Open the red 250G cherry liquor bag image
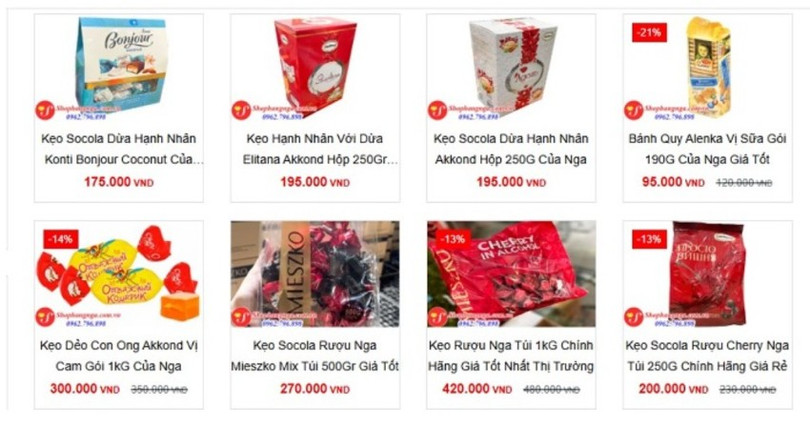Image resolution: width=810 pixels, height=425 pixels. 707,274
